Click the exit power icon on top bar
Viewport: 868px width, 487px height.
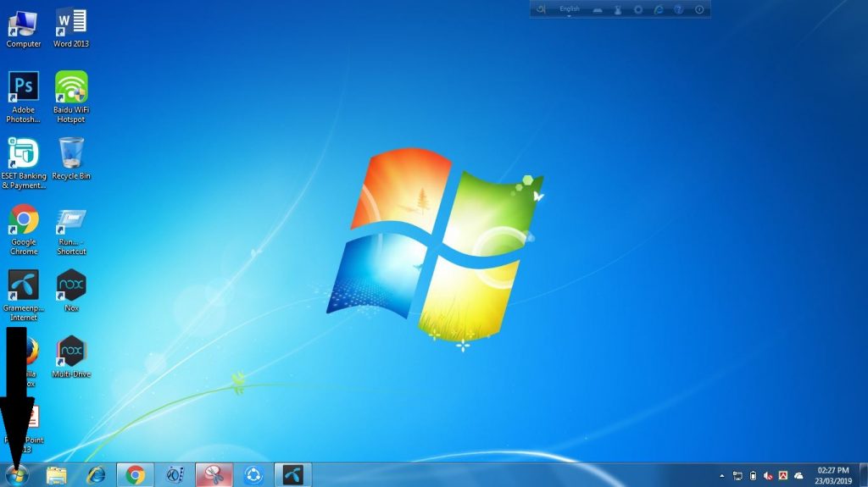coord(699,10)
